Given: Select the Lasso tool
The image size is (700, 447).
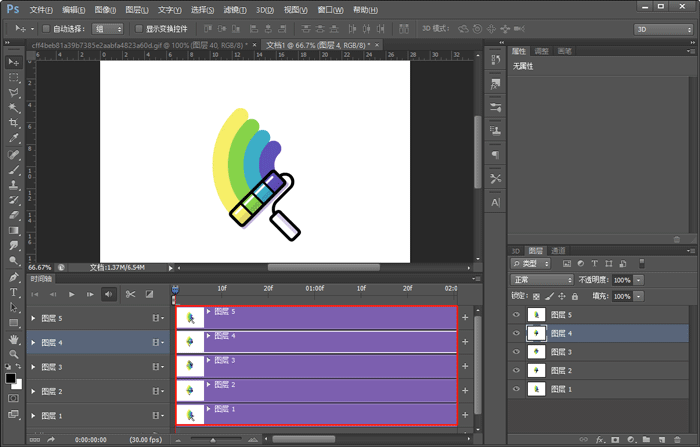Looking at the screenshot, I should 13,92.
